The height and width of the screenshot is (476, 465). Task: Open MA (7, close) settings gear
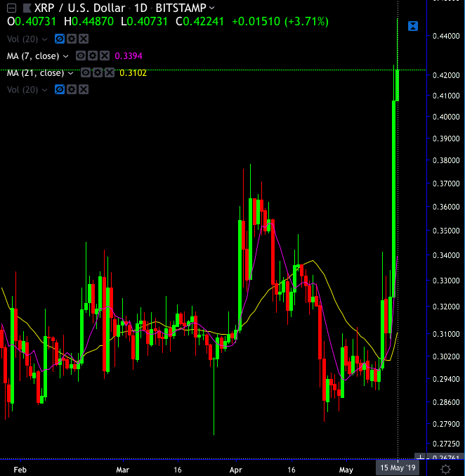(x=93, y=56)
